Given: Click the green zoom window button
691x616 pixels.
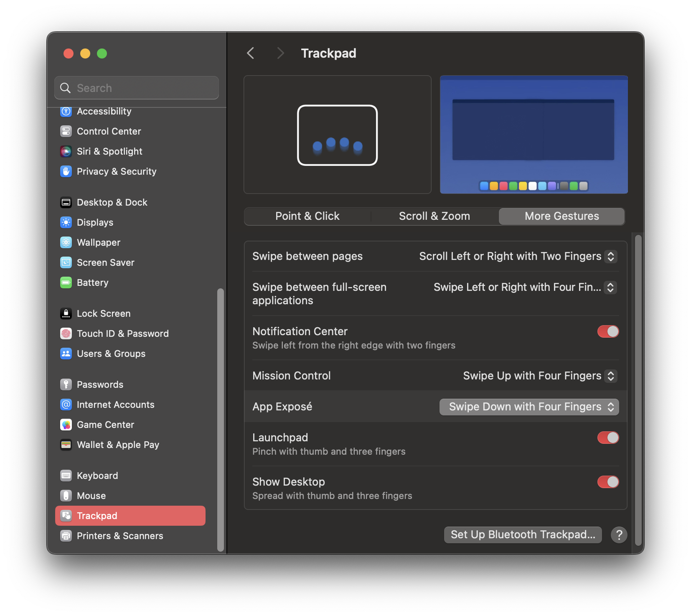Looking at the screenshot, I should point(102,53).
